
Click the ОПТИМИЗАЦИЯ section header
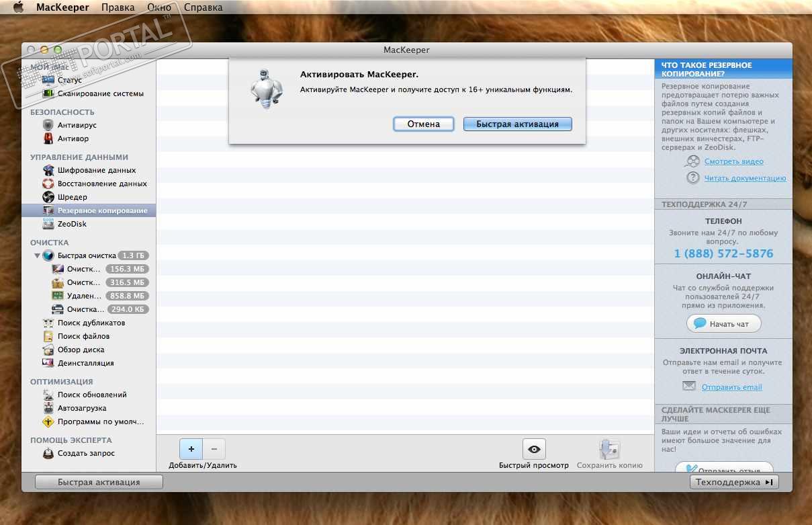[62, 381]
